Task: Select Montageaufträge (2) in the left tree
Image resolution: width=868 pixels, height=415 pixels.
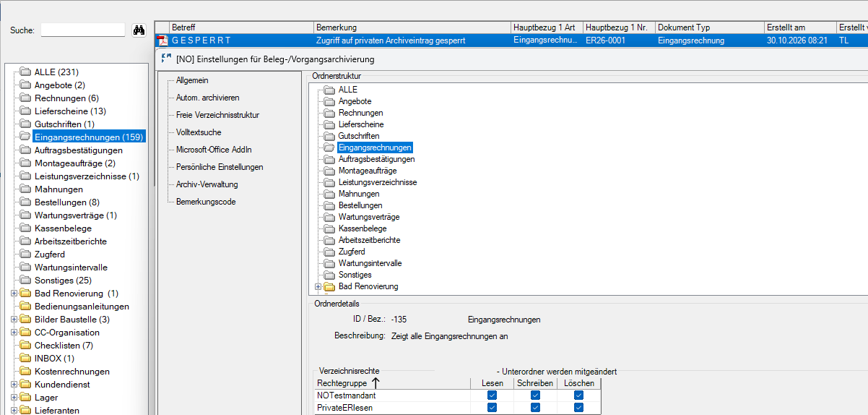Action: click(x=74, y=163)
